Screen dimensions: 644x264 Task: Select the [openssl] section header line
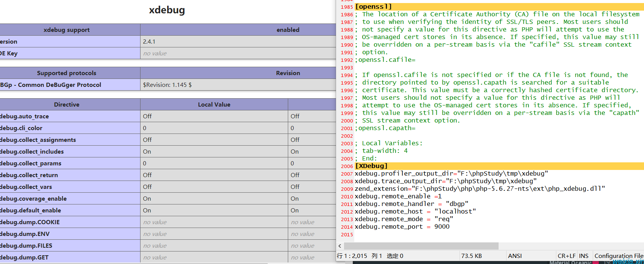[x=499, y=7]
